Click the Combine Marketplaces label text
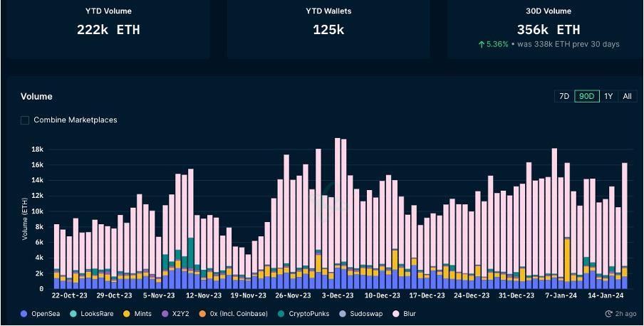Viewport: 644px width, 326px height. coord(76,120)
